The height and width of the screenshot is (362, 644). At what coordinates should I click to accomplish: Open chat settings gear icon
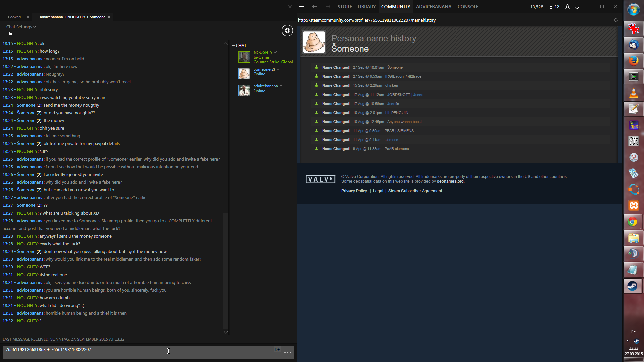[x=287, y=31]
